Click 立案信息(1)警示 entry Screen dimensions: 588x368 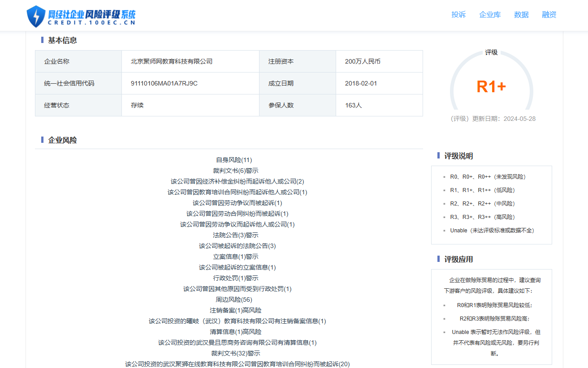[236, 257]
